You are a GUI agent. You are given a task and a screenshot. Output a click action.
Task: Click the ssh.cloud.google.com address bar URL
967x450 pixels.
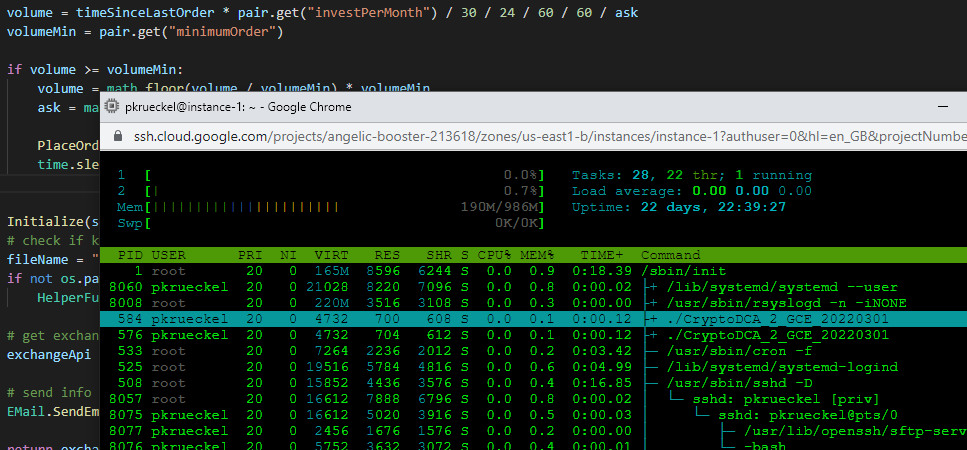(549, 136)
